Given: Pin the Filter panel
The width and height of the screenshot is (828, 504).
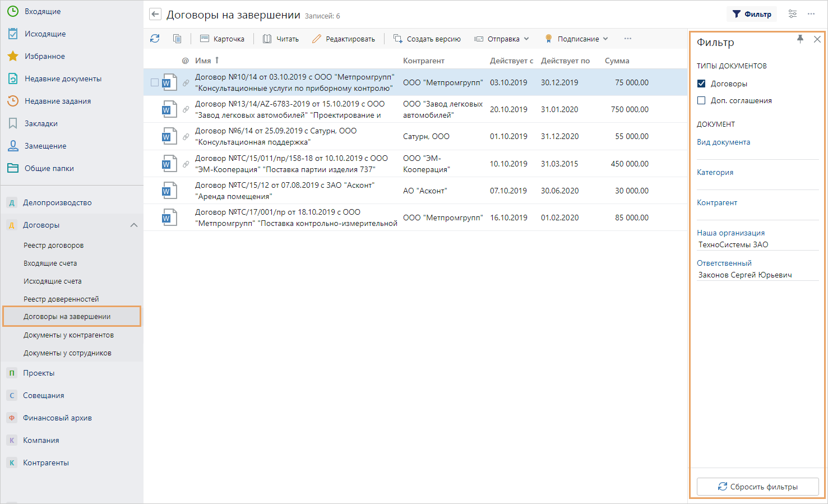Looking at the screenshot, I should coord(800,39).
